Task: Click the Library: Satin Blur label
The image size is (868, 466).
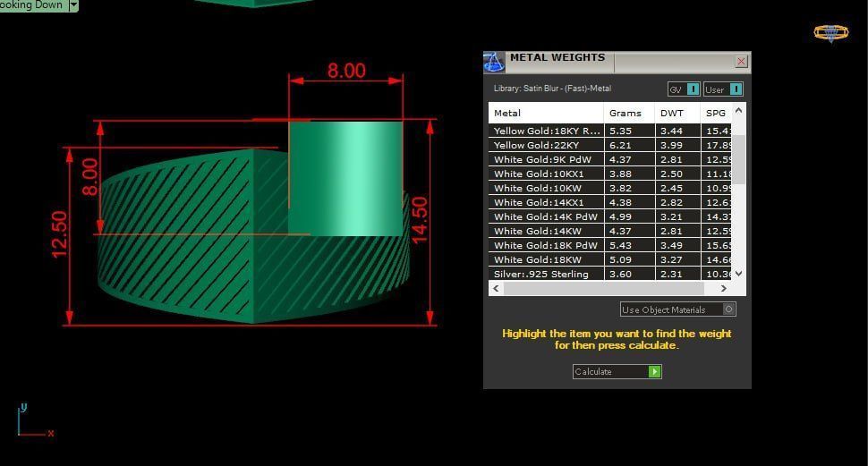Action: pyautogui.click(x=552, y=89)
